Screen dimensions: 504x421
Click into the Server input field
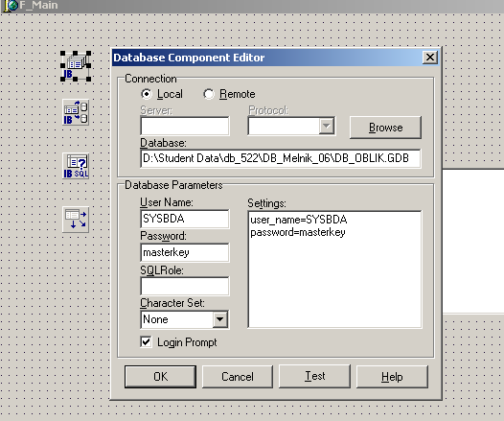coord(185,126)
